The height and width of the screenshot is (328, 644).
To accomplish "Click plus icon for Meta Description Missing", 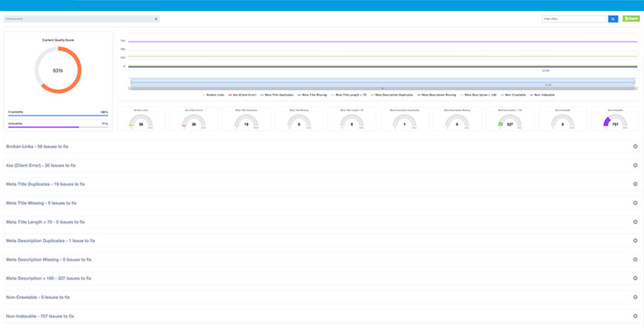I will (x=635, y=259).
